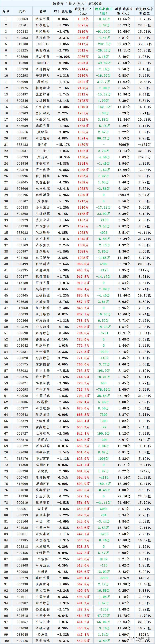Click the -10.00% change value
155x644 pixels.
(63, 57)
